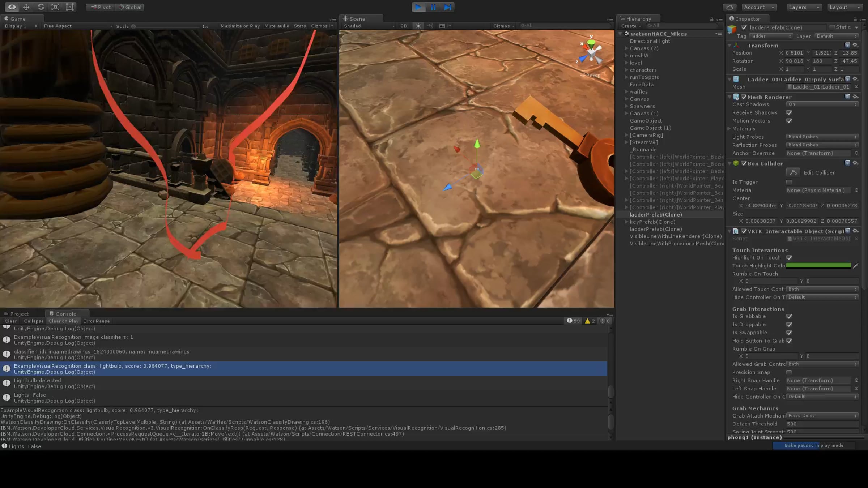
Task: Expand the characters hierarchy item
Action: coord(626,70)
